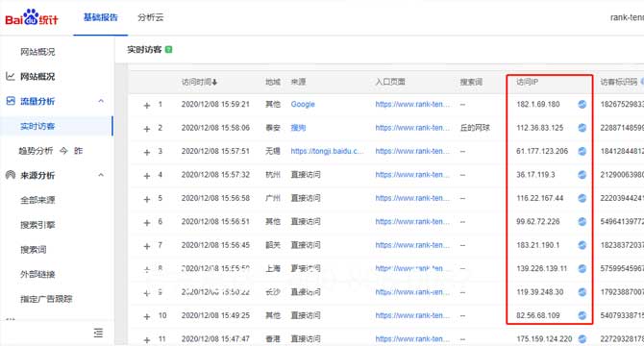Click the 来源 column header
Viewport: 644px width, 346px height.
click(x=298, y=82)
